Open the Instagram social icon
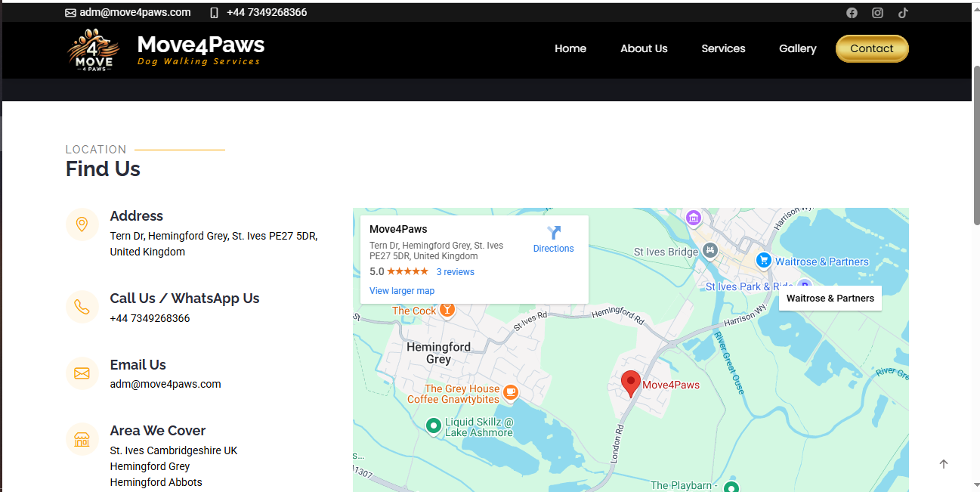Image resolution: width=980 pixels, height=492 pixels. [x=877, y=13]
